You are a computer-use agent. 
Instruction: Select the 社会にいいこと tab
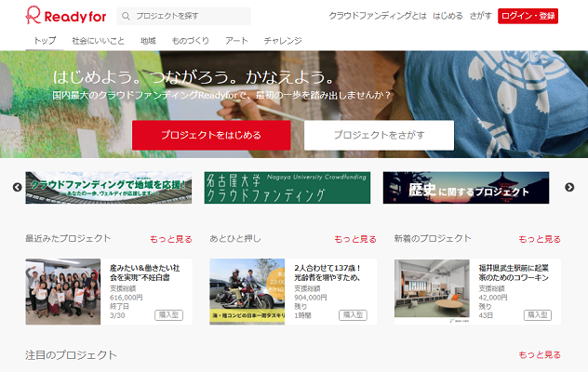[x=98, y=41]
